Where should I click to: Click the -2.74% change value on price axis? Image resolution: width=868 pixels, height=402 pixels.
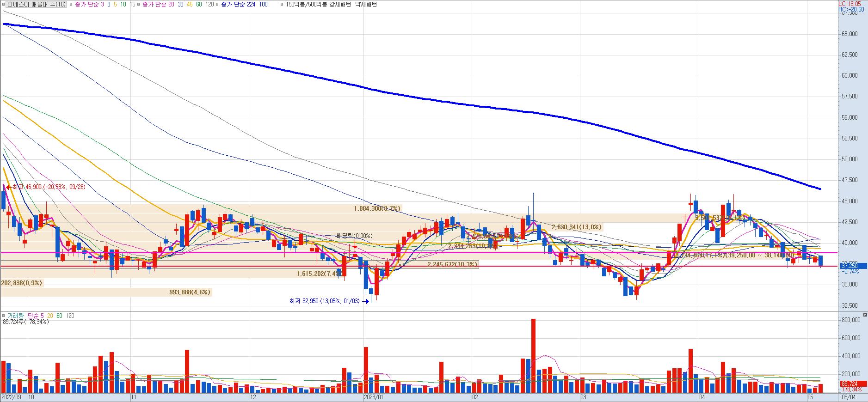(x=850, y=271)
